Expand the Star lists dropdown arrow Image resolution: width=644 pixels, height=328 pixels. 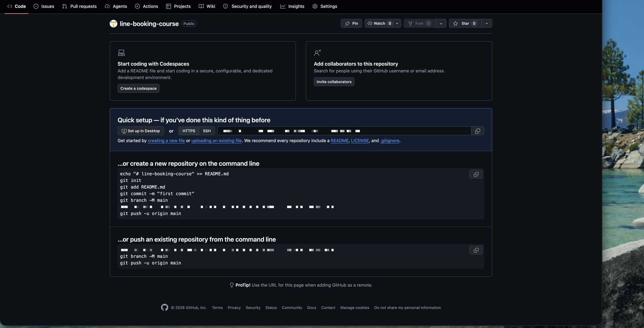[x=487, y=23]
